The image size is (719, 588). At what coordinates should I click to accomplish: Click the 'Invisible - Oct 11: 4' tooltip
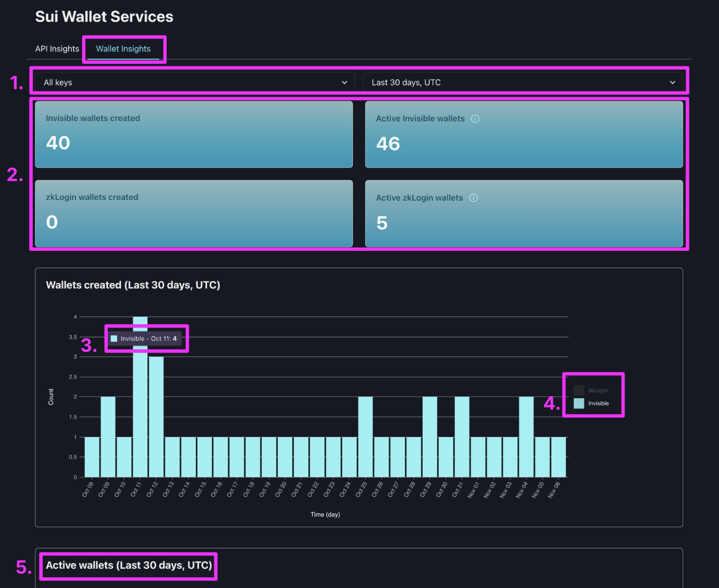(145, 339)
